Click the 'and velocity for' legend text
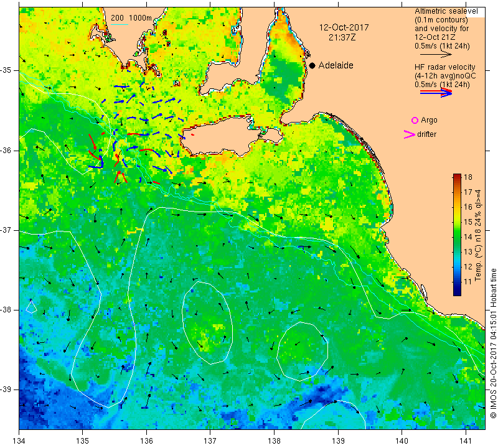 tap(441, 28)
